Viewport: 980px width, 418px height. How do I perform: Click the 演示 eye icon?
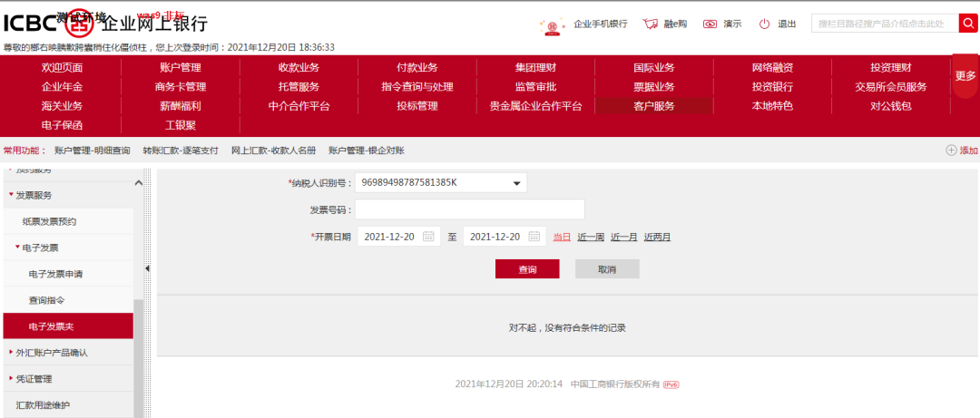click(710, 24)
